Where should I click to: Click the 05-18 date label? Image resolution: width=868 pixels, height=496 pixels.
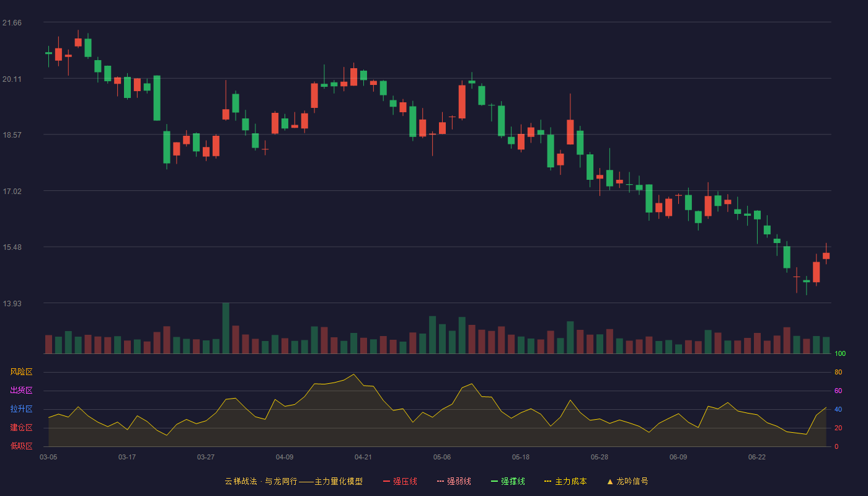(x=521, y=457)
